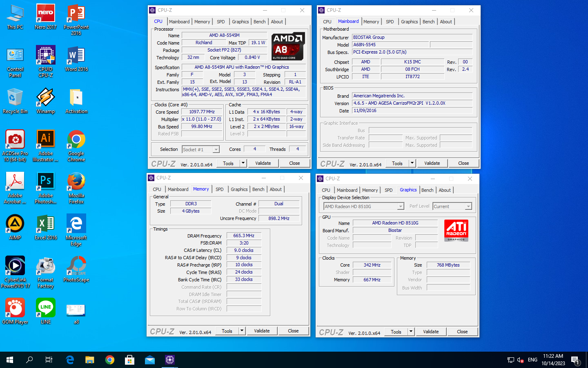
Task: Click the DDR3 memory type value
Action: point(191,204)
